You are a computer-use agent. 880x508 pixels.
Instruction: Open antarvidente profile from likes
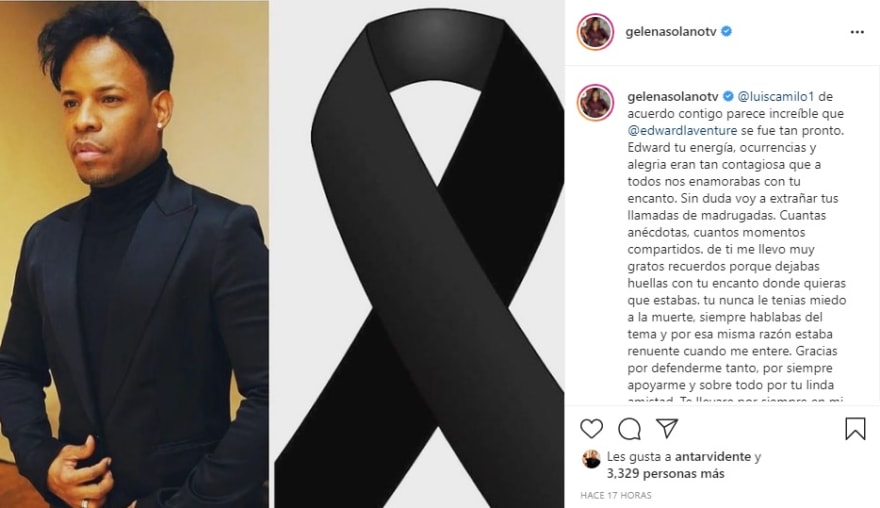click(x=713, y=456)
